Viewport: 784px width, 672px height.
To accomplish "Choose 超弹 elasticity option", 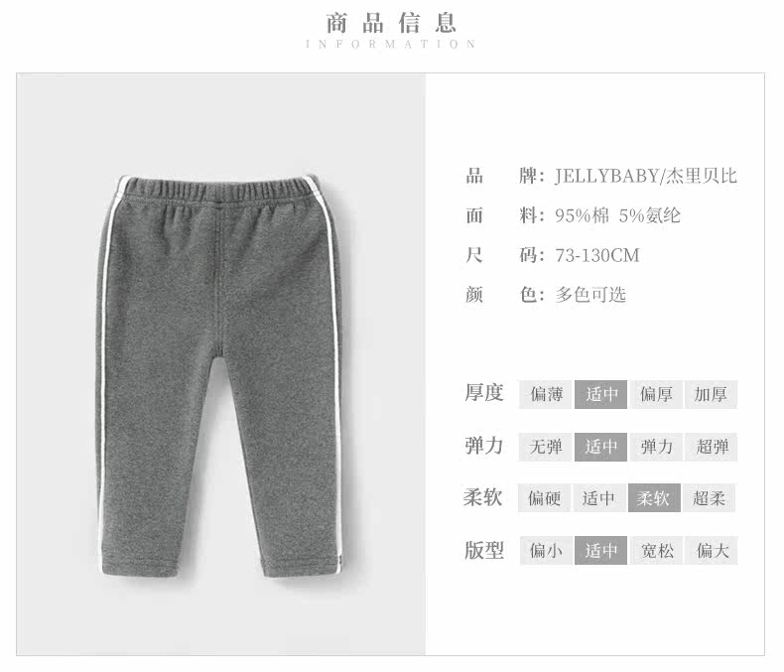I will coord(711,447).
